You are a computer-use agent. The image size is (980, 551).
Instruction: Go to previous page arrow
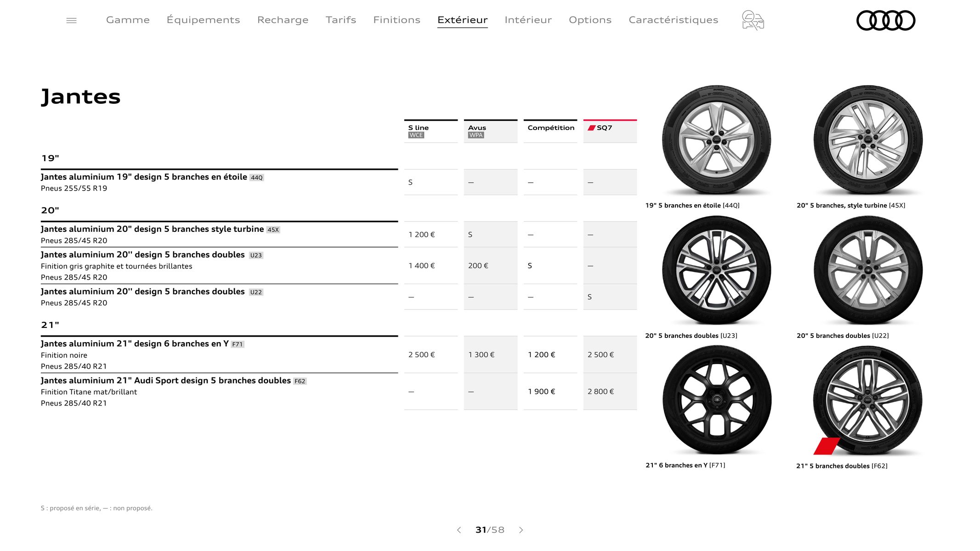click(x=459, y=530)
